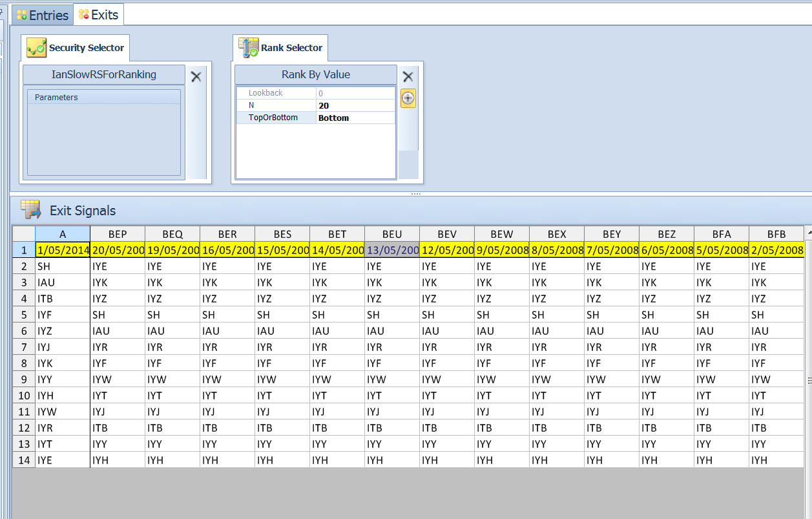Edit the N value field showing 20

point(355,105)
